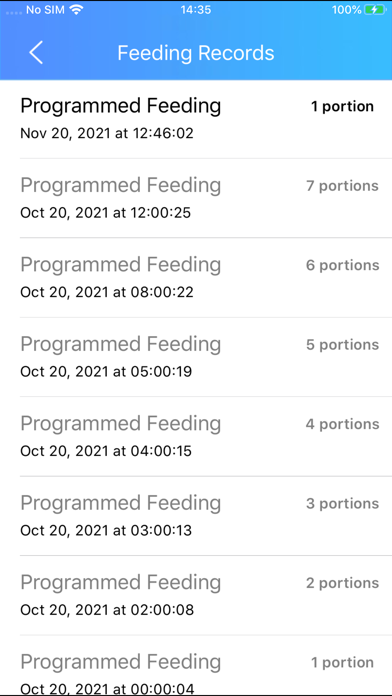Tap the 6 portions label

(x=342, y=265)
